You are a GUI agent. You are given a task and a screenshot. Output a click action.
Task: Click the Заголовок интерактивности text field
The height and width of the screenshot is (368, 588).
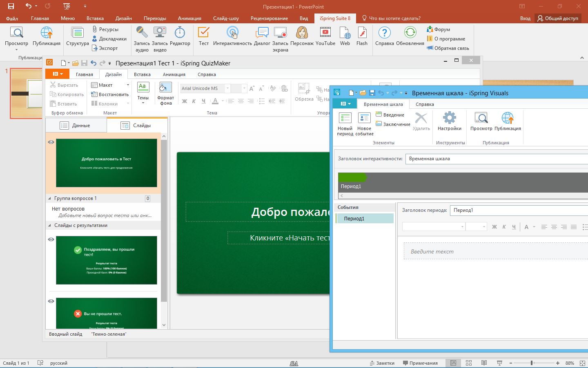496,159
